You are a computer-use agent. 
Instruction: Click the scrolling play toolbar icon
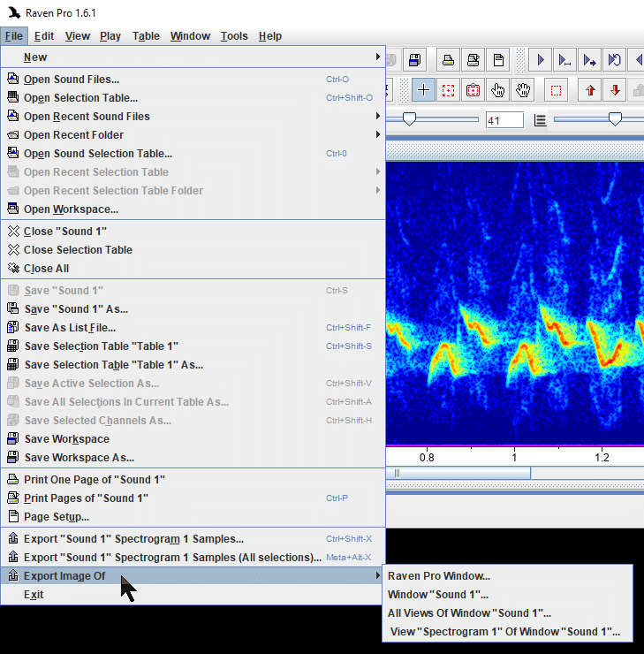(x=590, y=60)
